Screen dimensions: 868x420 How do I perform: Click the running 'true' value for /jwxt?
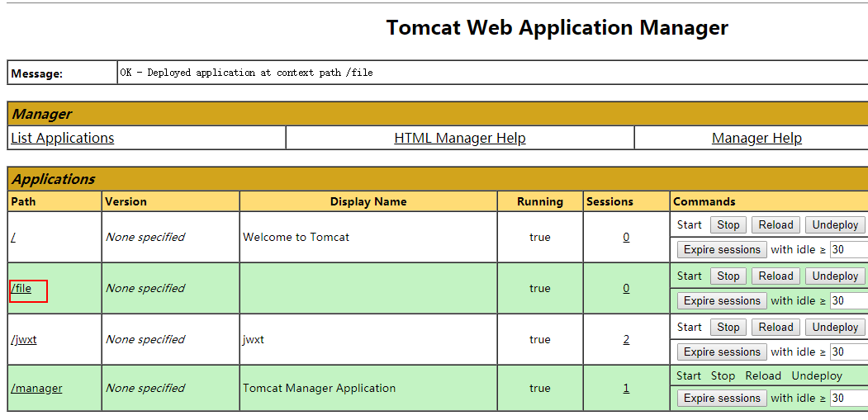[540, 339]
